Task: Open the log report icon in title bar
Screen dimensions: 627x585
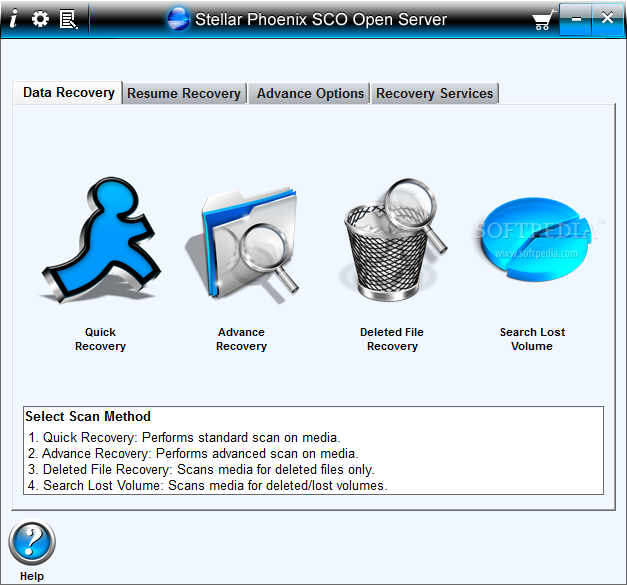Action: pyautogui.click(x=68, y=19)
